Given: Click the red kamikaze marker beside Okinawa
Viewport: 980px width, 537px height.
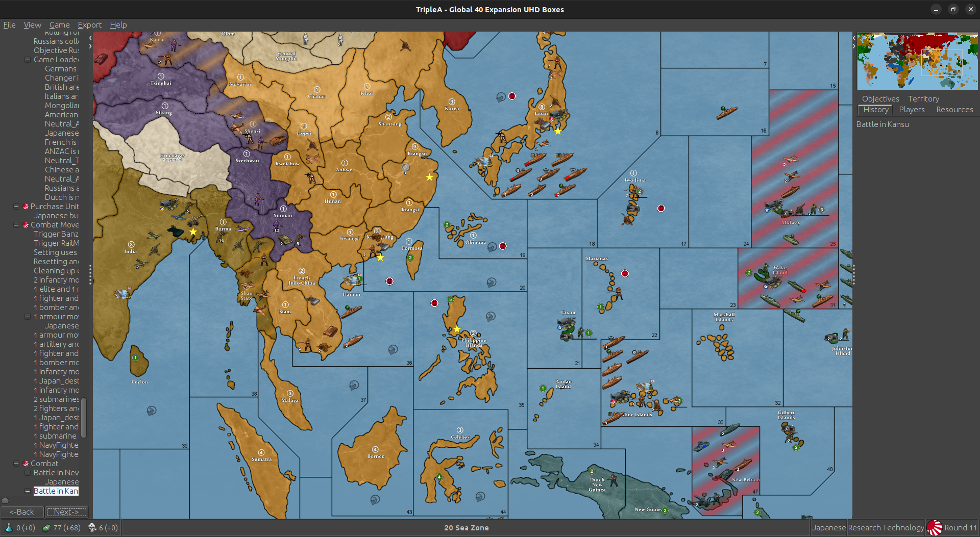Looking at the screenshot, I should click(x=503, y=246).
